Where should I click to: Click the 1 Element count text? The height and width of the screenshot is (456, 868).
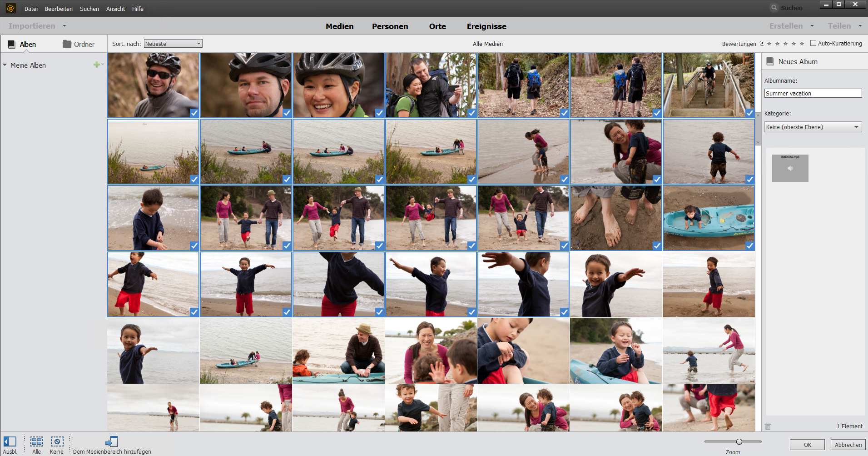tap(849, 426)
